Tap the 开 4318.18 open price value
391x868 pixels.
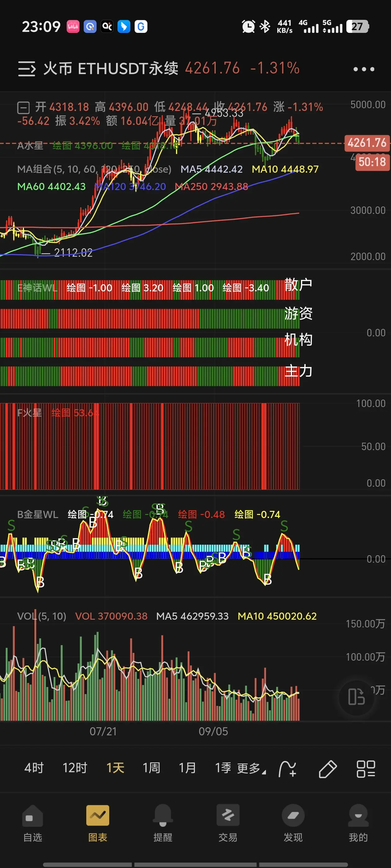62,107
